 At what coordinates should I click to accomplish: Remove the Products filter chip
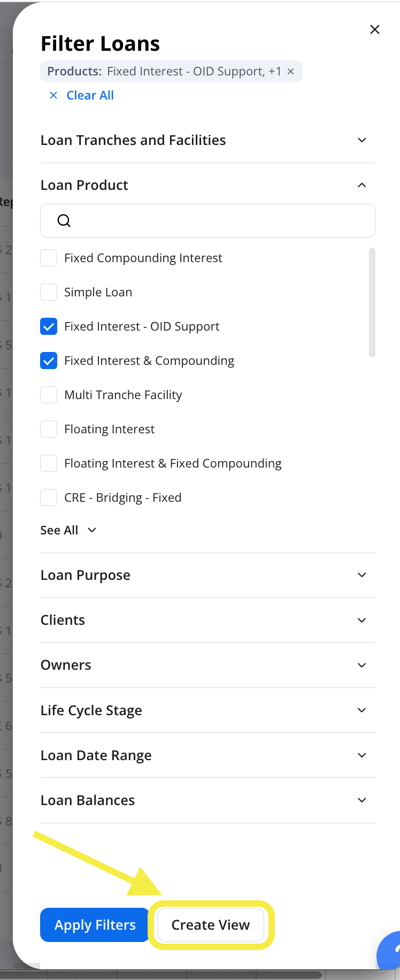coord(290,72)
